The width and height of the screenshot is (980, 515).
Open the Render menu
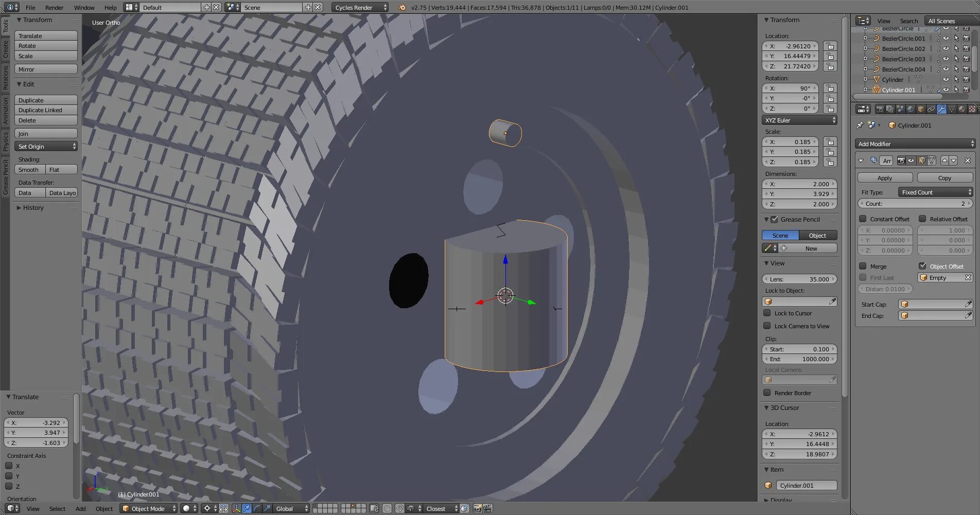pyautogui.click(x=54, y=7)
